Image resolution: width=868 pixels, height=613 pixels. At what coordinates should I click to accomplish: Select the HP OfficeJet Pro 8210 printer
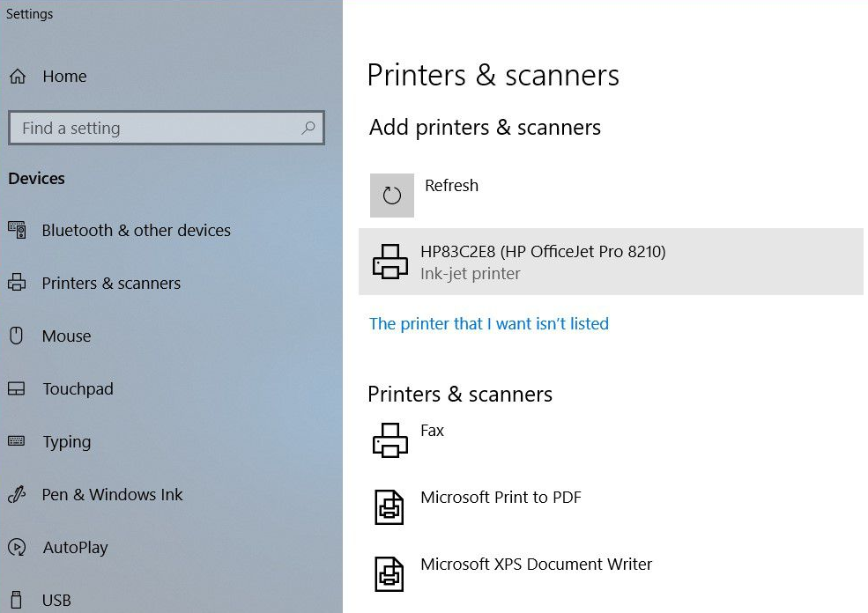[543, 252]
